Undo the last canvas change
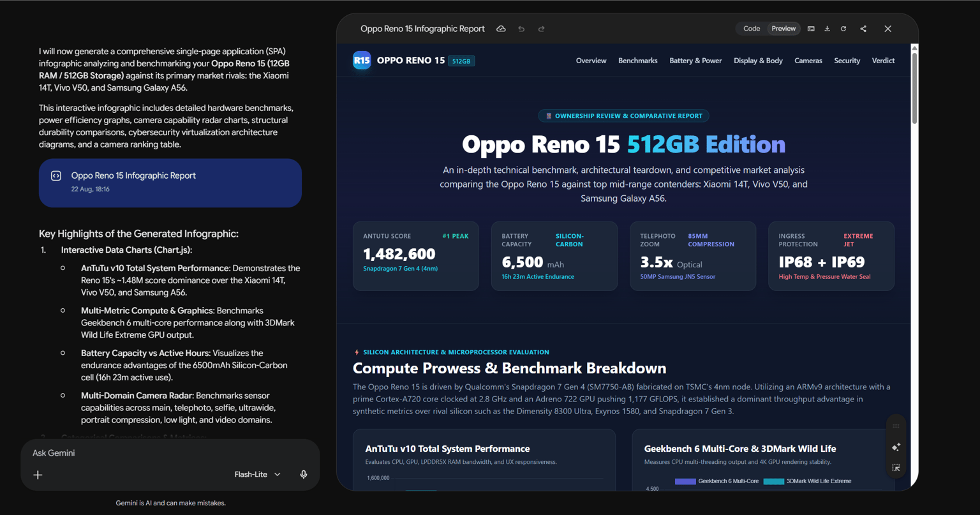The image size is (980, 515). click(521, 29)
